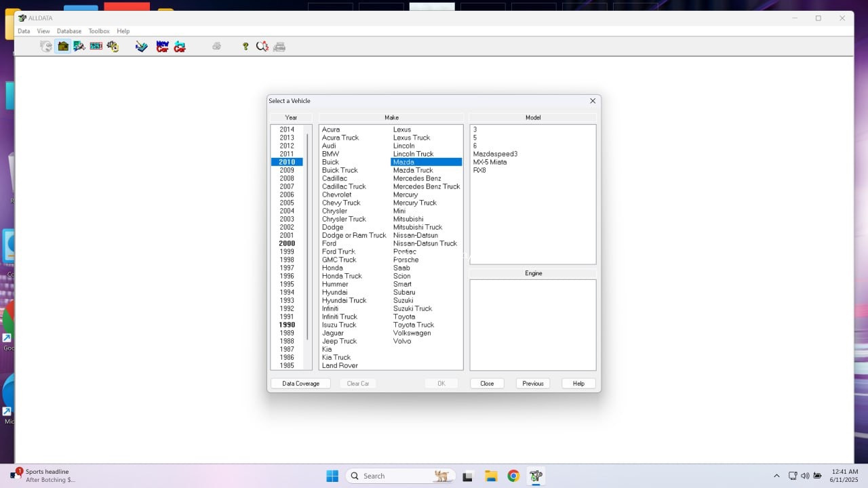Select the Honda make

click(332, 268)
